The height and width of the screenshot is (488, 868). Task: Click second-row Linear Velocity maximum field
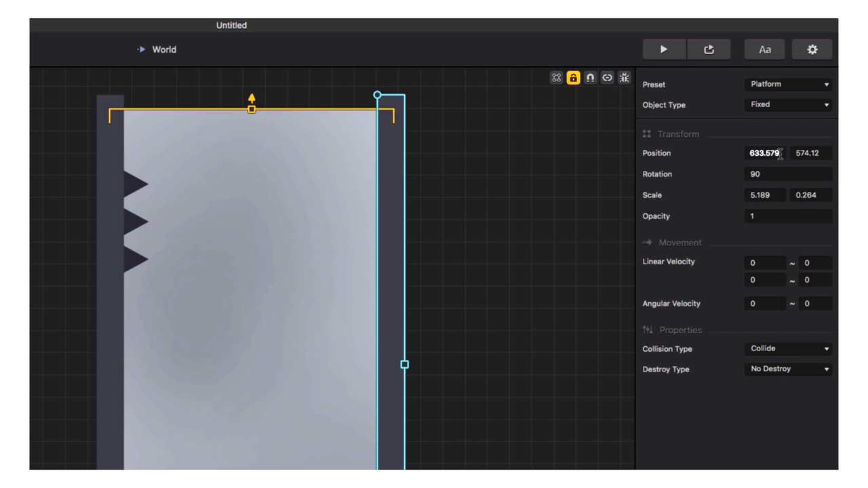[x=815, y=280]
